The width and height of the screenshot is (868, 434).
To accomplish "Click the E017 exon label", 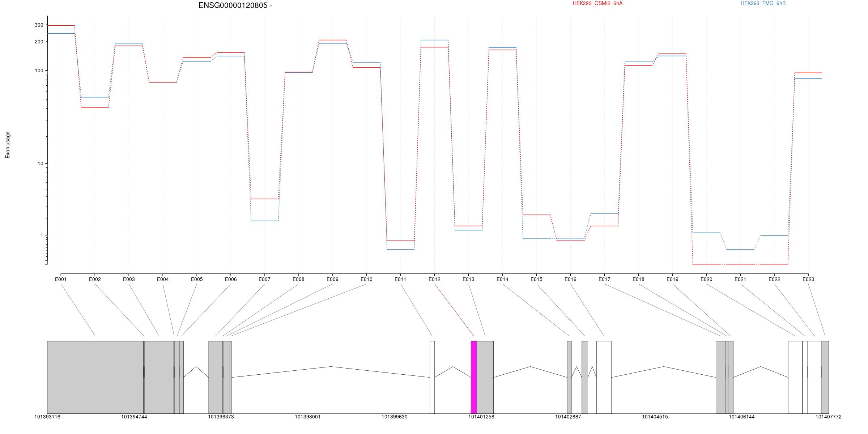I will [x=604, y=279].
